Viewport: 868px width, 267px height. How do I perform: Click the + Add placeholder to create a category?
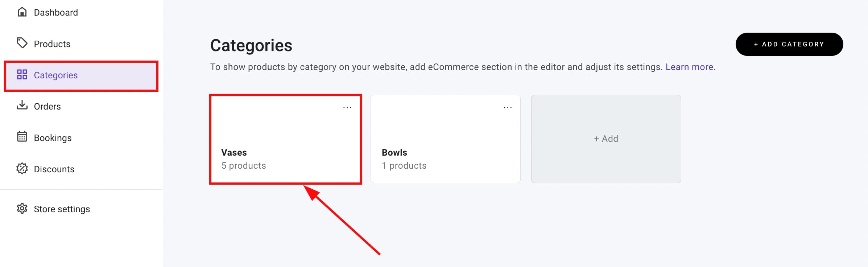(606, 139)
